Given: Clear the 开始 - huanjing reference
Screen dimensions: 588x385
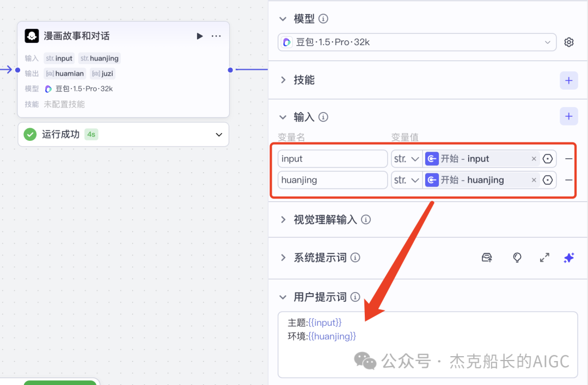Looking at the screenshot, I should pos(534,180).
